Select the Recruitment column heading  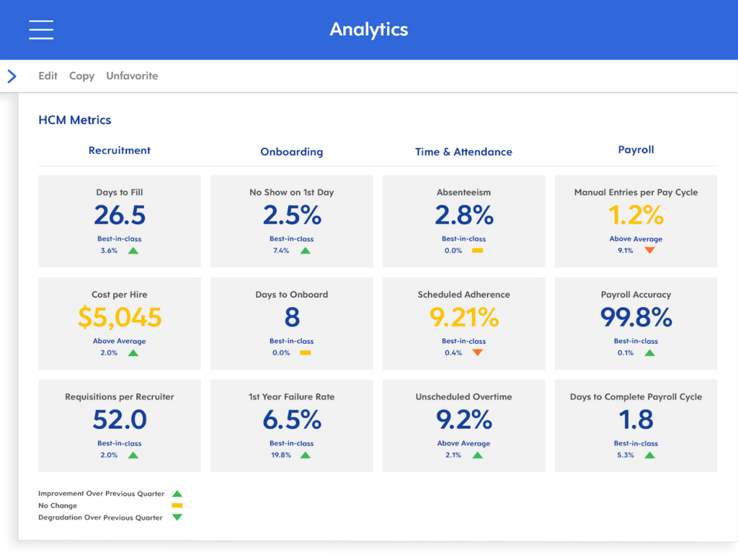(x=120, y=151)
